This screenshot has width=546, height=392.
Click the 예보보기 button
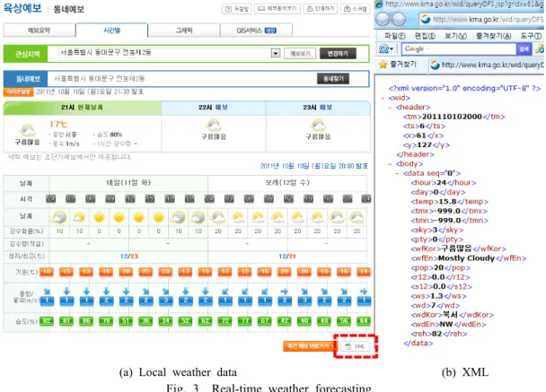click(300, 54)
